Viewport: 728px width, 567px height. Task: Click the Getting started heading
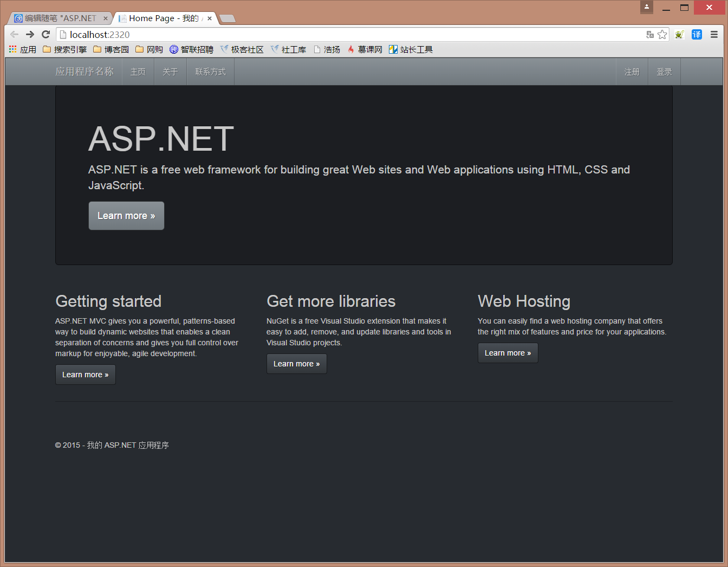[108, 301]
